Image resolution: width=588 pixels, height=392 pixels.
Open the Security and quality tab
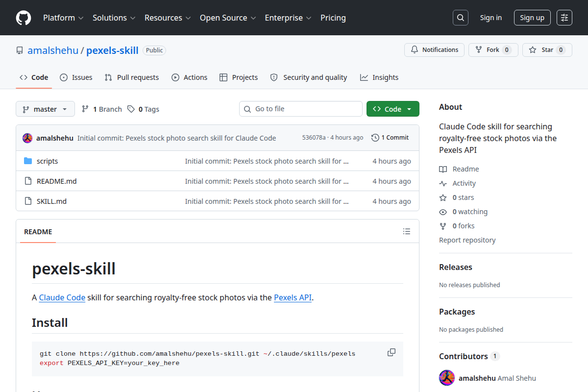click(x=309, y=77)
